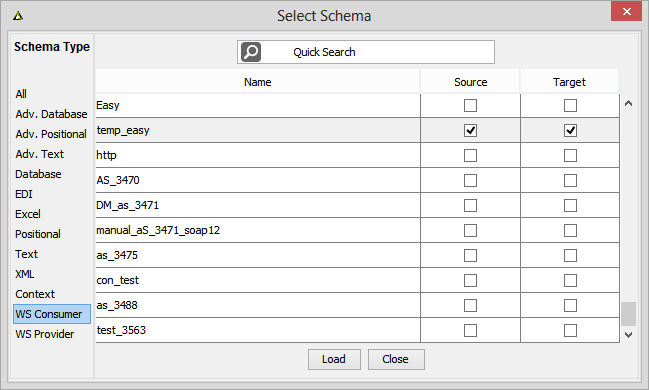Image resolution: width=649 pixels, height=390 pixels.
Task: Click the Close button
Action: 396,359
